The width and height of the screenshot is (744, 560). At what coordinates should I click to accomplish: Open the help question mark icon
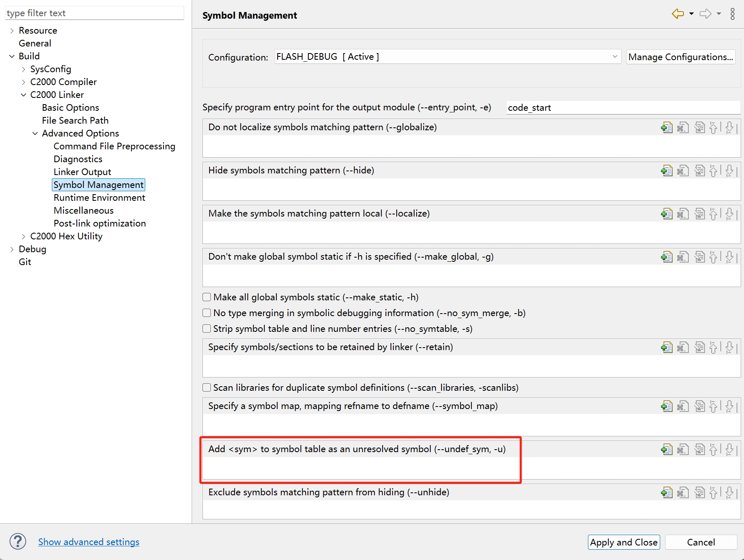point(18,541)
